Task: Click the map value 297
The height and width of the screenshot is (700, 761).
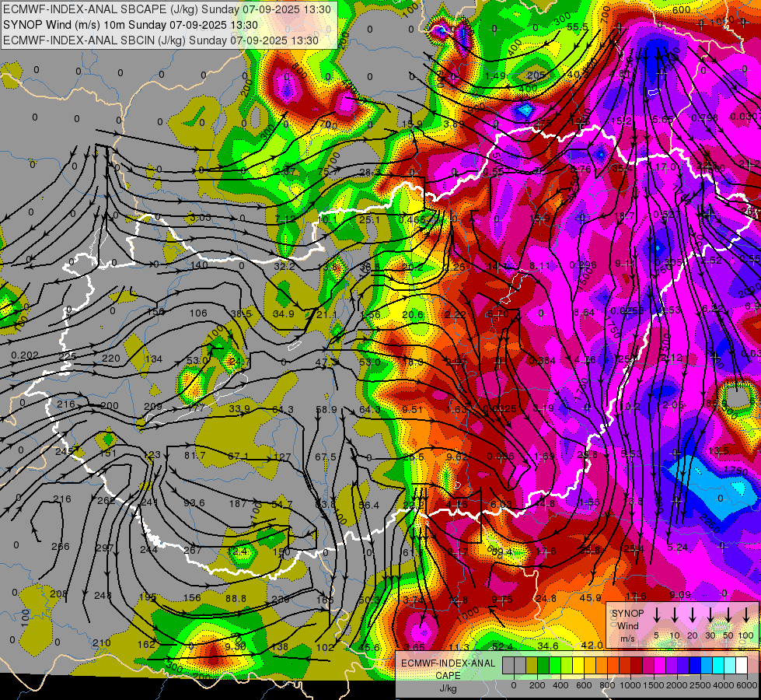Action: (104, 548)
